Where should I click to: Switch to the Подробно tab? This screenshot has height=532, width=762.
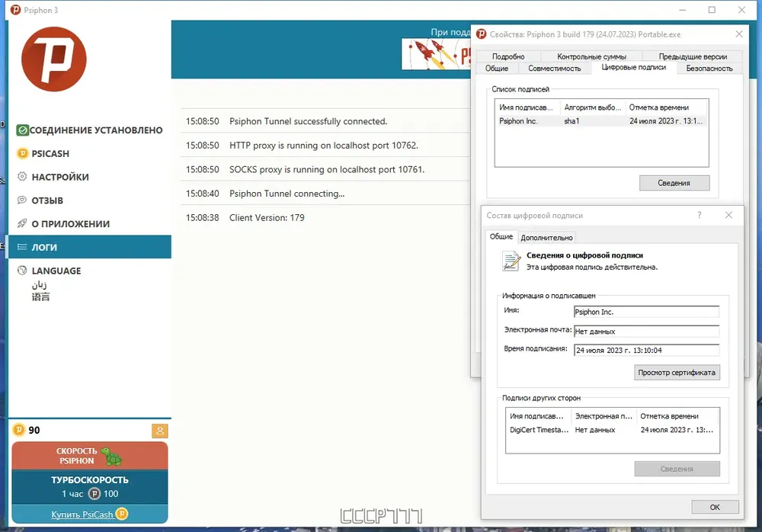(x=507, y=56)
